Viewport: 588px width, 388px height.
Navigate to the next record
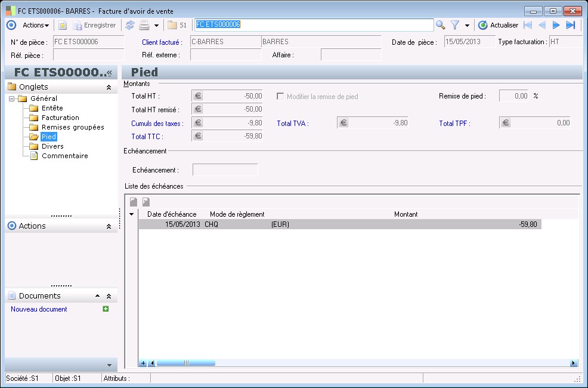coord(556,25)
